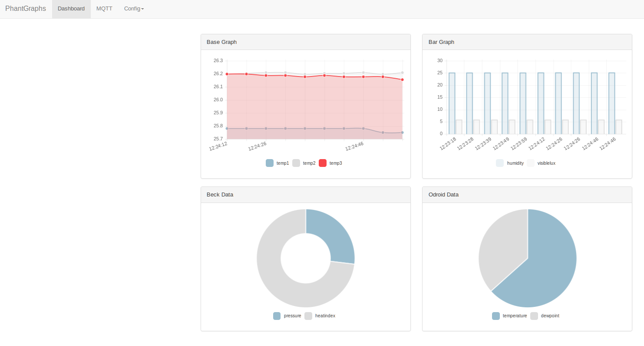Viewport: 644px width, 346px height.
Task: Click the 30 y-axis value on Bar Graph
Action: tap(440, 60)
